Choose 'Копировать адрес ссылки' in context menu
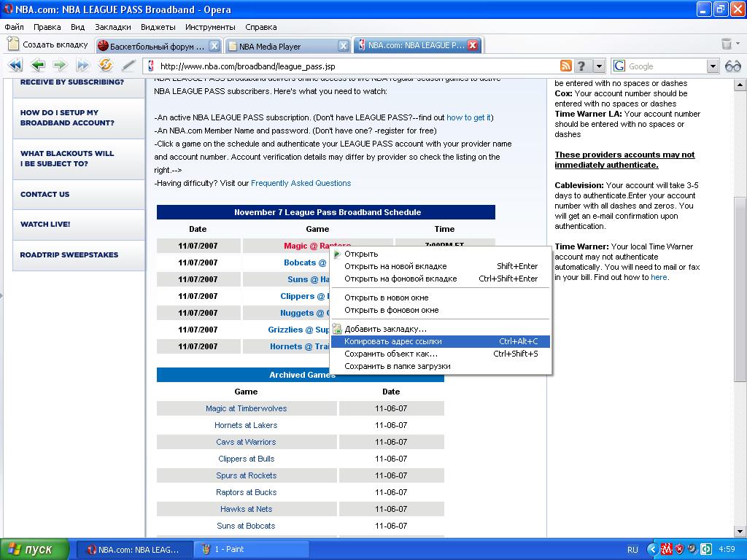 [441, 341]
